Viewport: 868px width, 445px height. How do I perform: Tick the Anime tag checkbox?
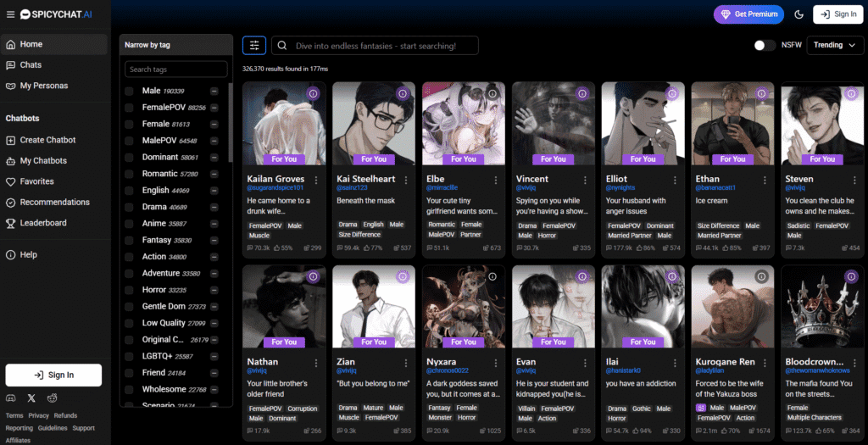click(130, 224)
